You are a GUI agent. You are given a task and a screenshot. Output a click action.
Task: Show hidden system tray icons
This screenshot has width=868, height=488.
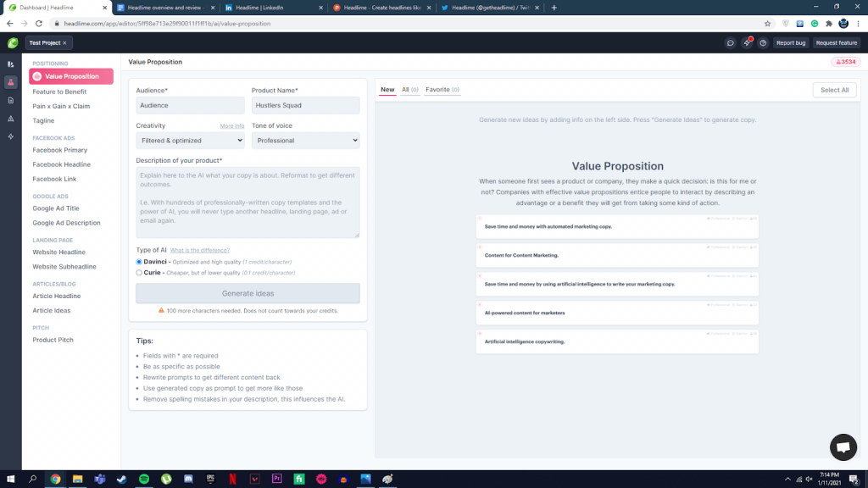pyautogui.click(x=787, y=480)
